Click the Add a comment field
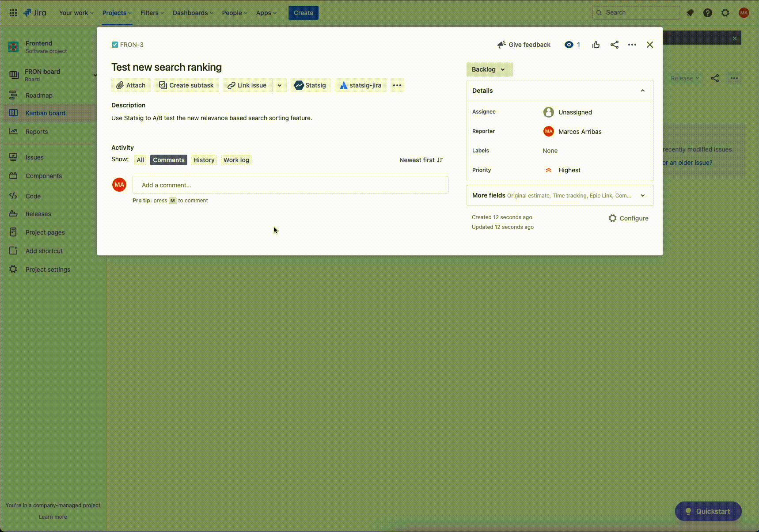 tap(290, 185)
